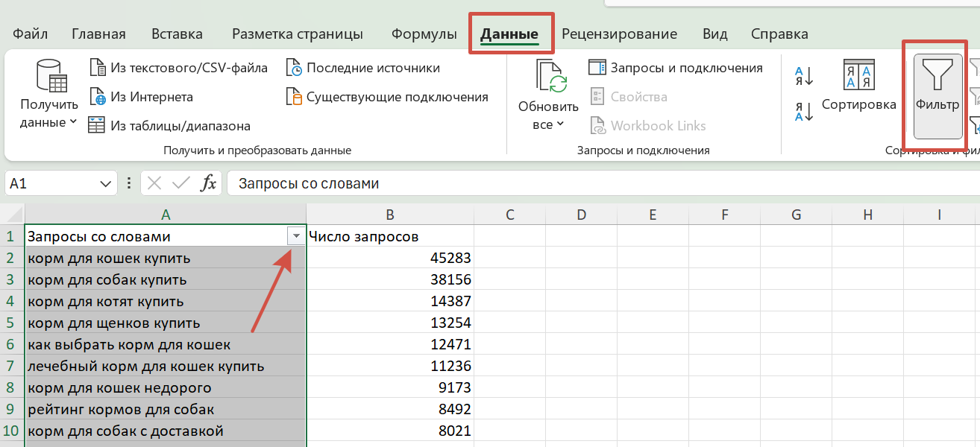Image resolution: width=980 pixels, height=447 pixels.
Task: Open the Справка tab
Action: point(779,34)
